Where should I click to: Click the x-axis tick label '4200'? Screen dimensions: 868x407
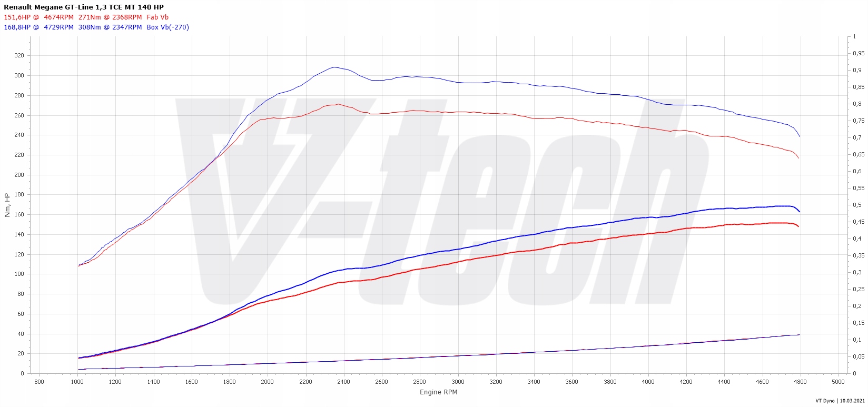[x=686, y=382]
